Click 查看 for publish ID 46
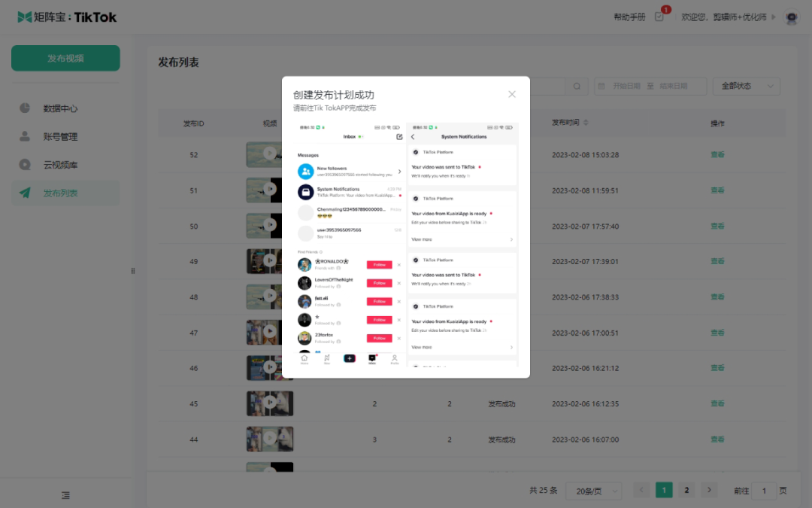This screenshot has width=812, height=508. [x=717, y=368]
